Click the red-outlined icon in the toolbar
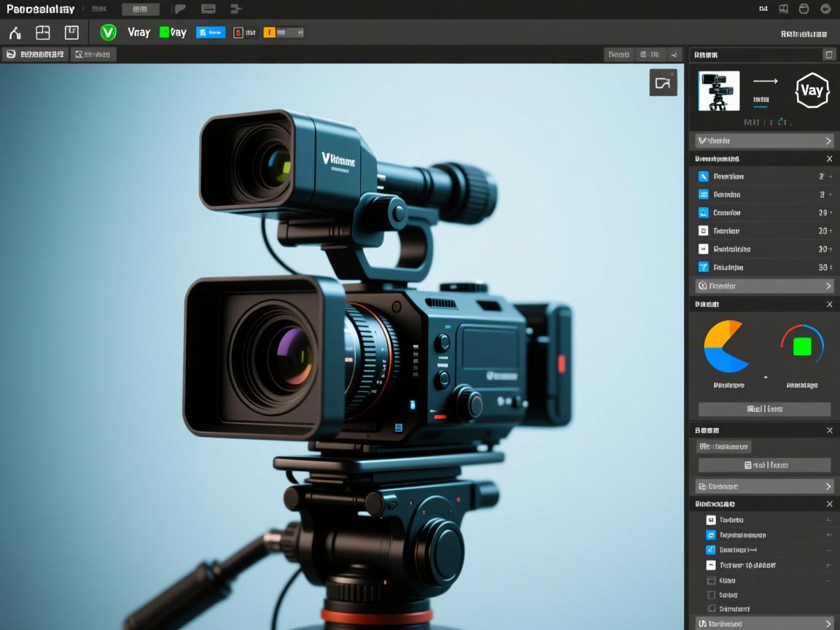Screen dimensions: 840x630 pos(238,32)
